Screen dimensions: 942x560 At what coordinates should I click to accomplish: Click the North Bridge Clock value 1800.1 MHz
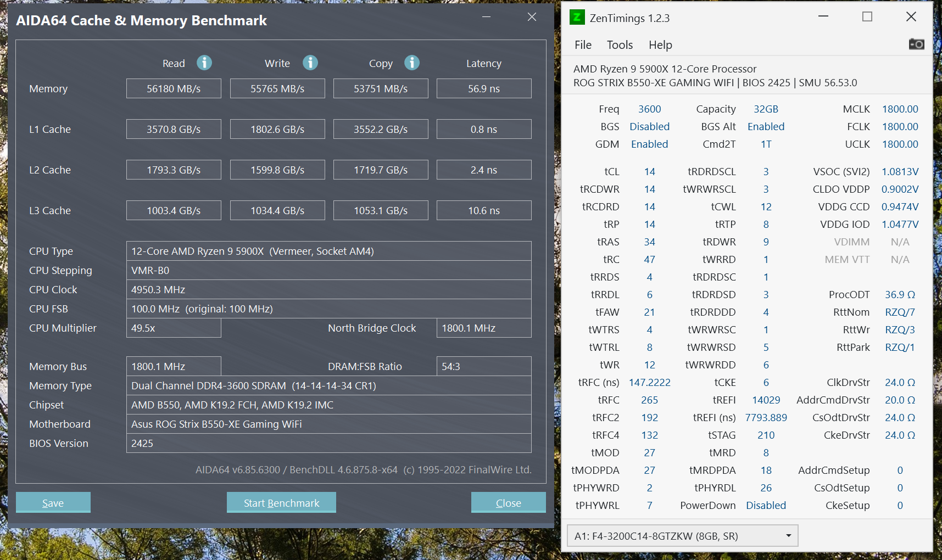click(484, 328)
